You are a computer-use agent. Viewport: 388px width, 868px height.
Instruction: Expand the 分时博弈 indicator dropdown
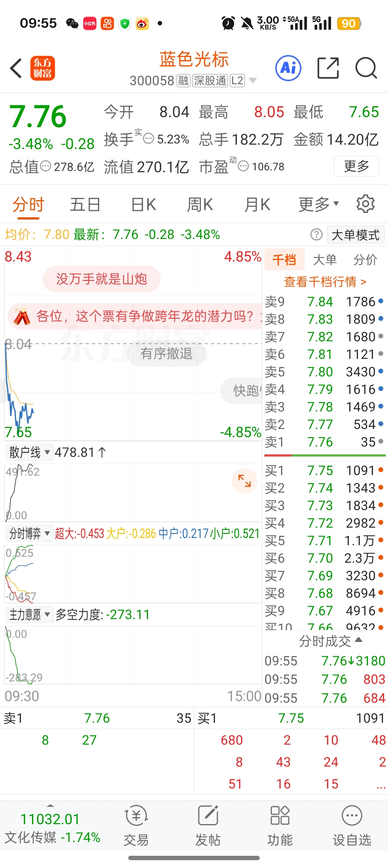(29, 533)
